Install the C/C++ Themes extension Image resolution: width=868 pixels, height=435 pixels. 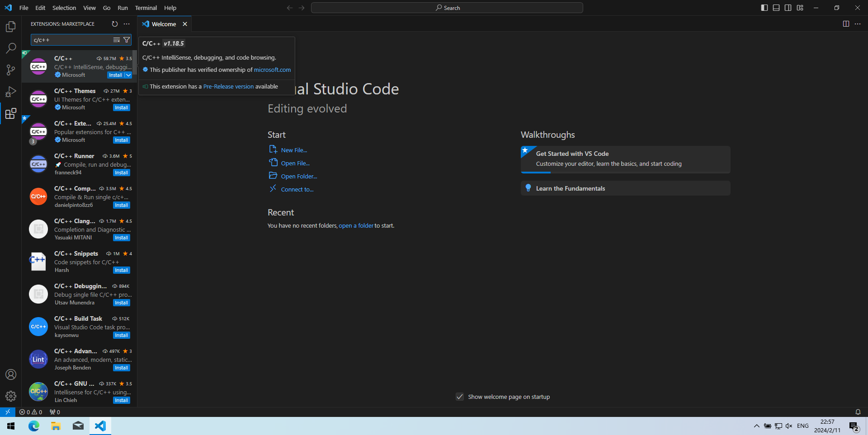click(121, 108)
